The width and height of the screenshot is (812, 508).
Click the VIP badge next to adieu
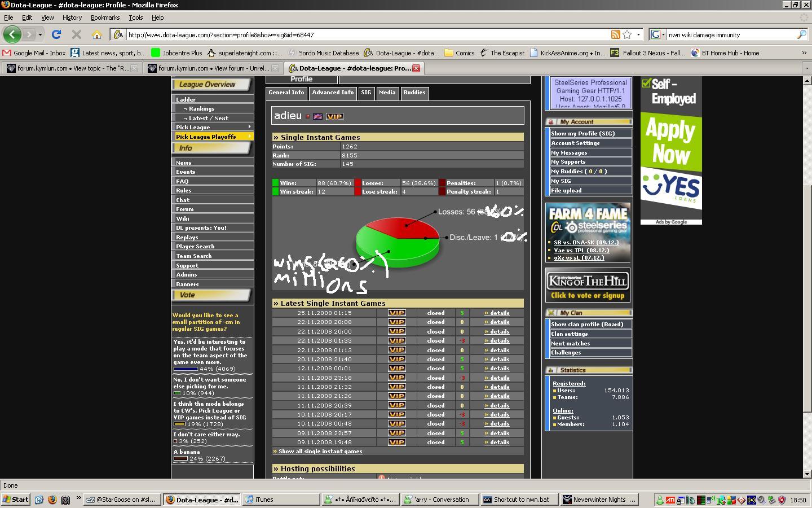(x=334, y=116)
